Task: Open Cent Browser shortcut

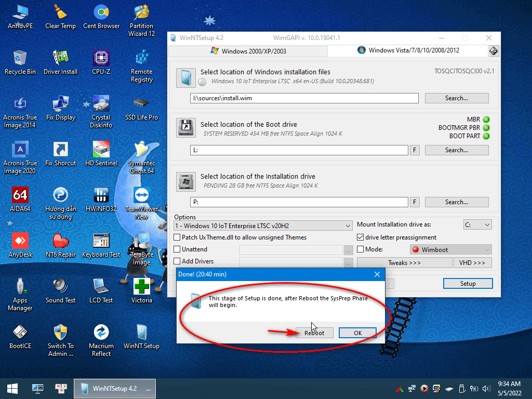Action: coord(101,16)
